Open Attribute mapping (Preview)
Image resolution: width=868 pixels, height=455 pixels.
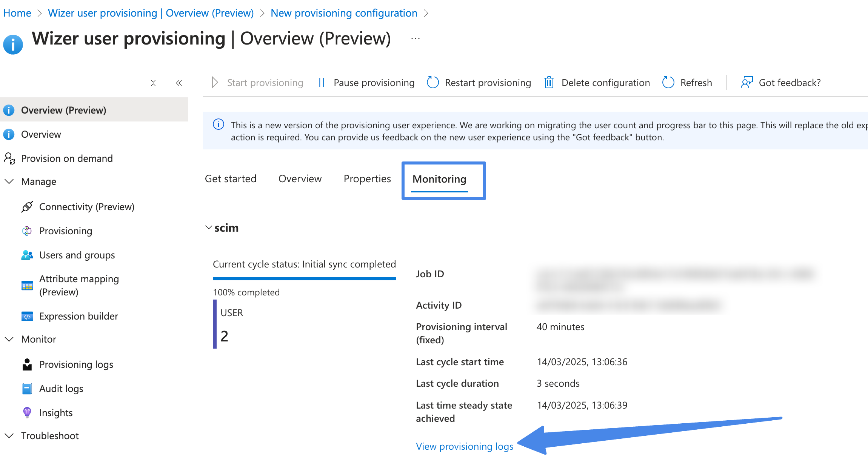click(x=79, y=285)
